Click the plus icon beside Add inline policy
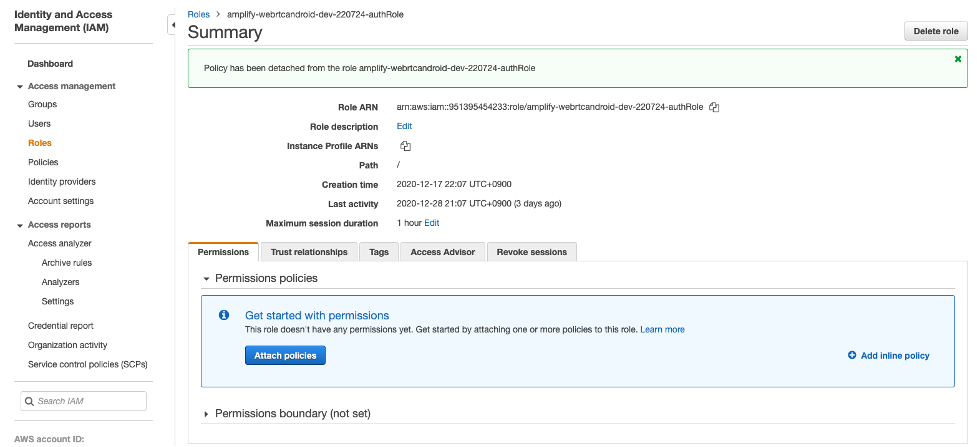 [852, 355]
